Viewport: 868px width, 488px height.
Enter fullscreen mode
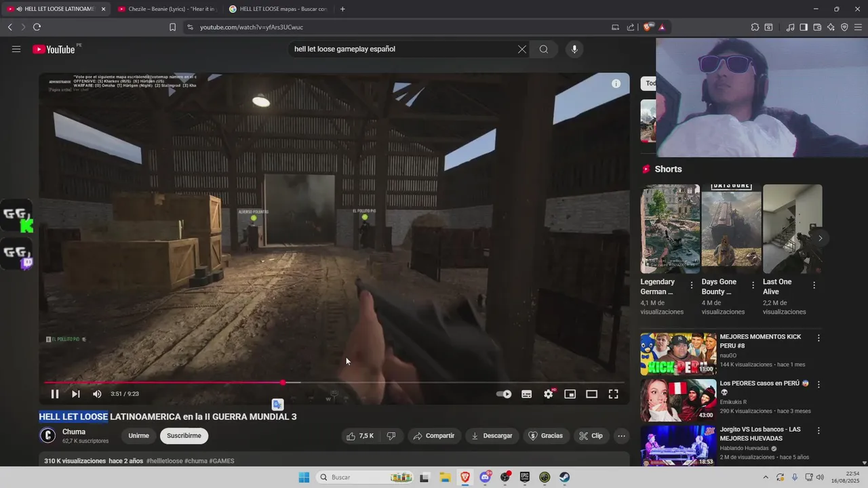614,394
